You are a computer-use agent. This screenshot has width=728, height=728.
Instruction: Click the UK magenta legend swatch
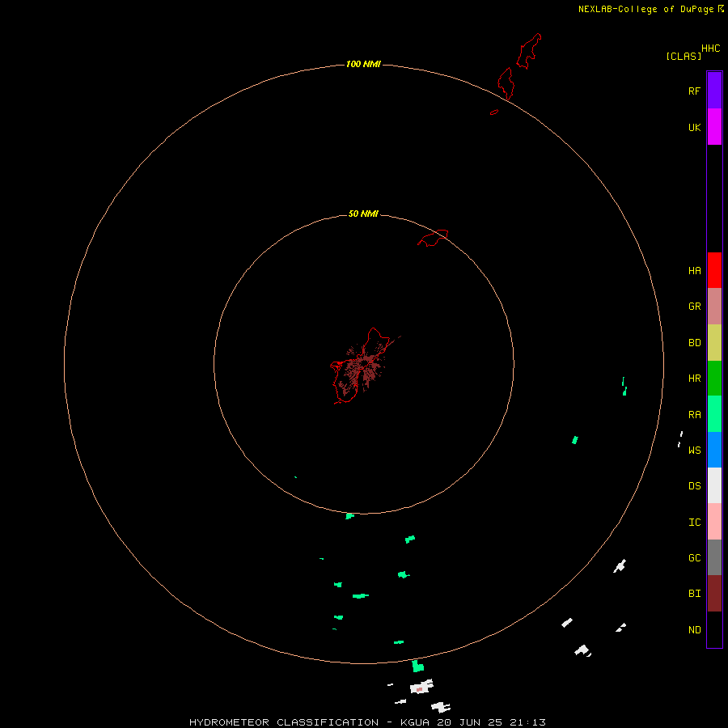pyautogui.click(x=714, y=127)
